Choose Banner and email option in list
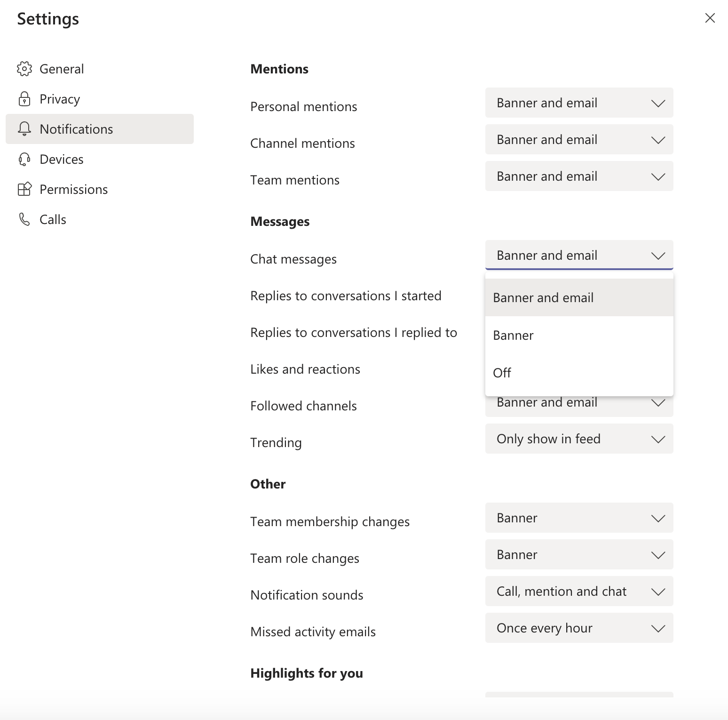The width and height of the screenshot is (728, 720). pyautogui.click(x=579, y=297)
